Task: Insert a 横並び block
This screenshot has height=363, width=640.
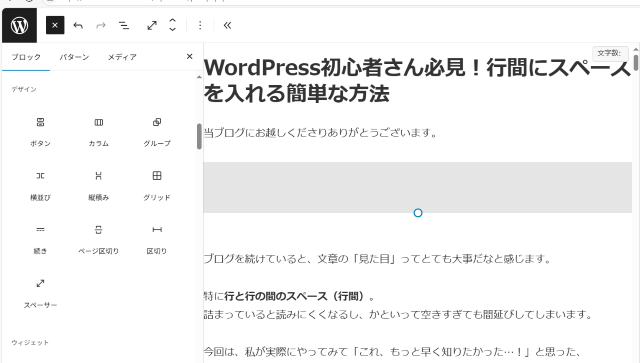Action: [40, 186]
